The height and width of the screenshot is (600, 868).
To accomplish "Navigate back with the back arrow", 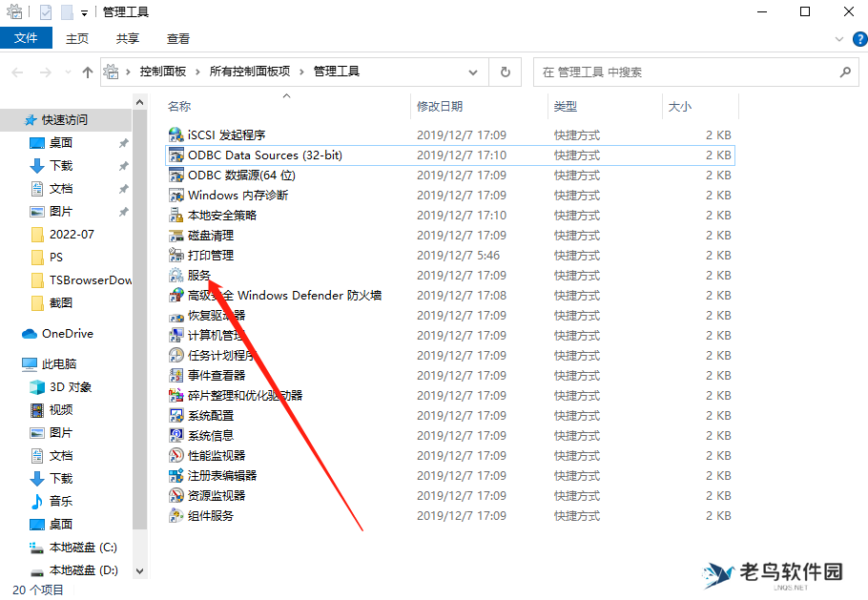I will tap(17, 72).
